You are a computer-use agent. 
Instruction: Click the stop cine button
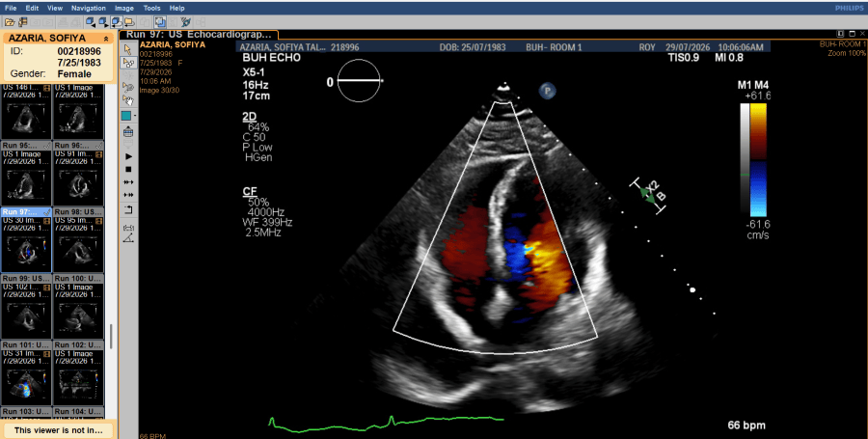pos(128,169)
